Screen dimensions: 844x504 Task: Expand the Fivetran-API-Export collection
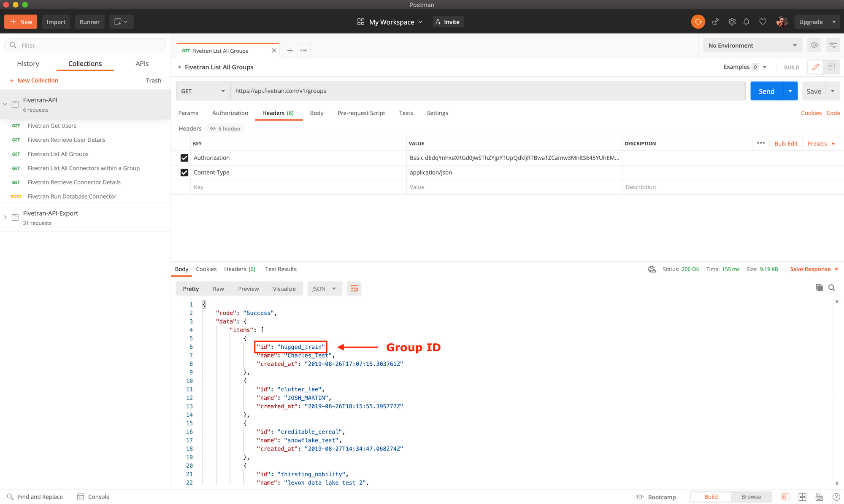pos(5,217)
